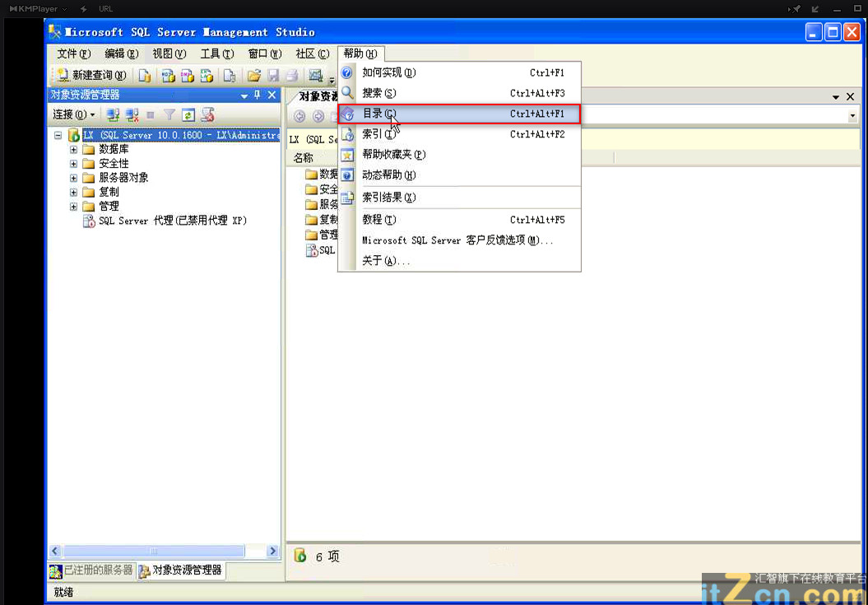The width and height of the screenshot is (868, 605).
Task: Switch to the 对象资源管理器 bottom tab
Action: tap(180, 570)
